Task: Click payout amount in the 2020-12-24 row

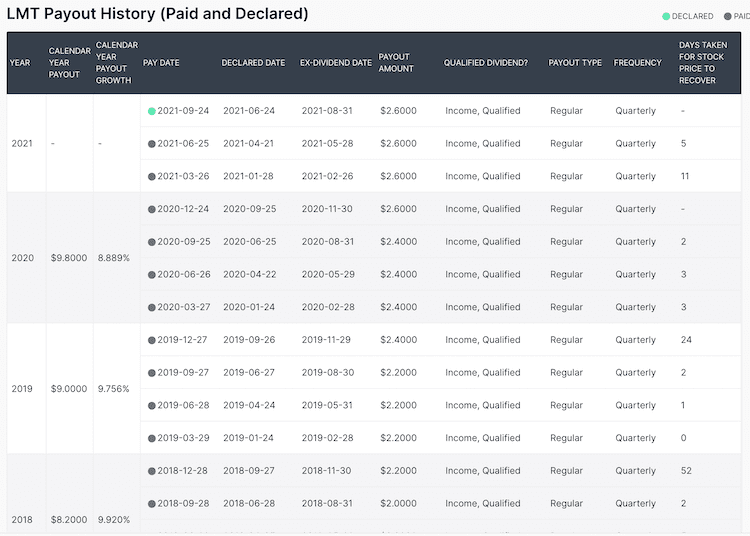Action: click(x=398, y=209)
